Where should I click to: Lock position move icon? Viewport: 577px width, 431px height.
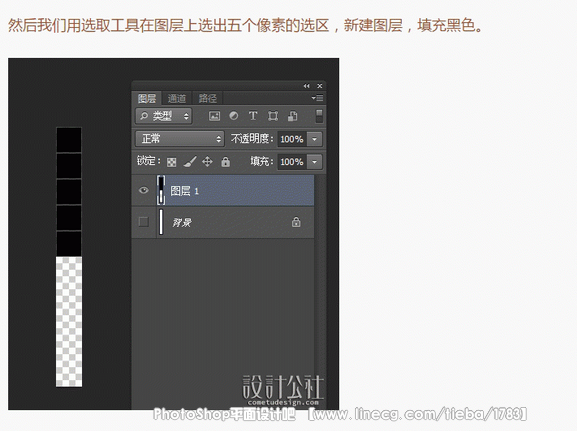click(x=208, y=162)
